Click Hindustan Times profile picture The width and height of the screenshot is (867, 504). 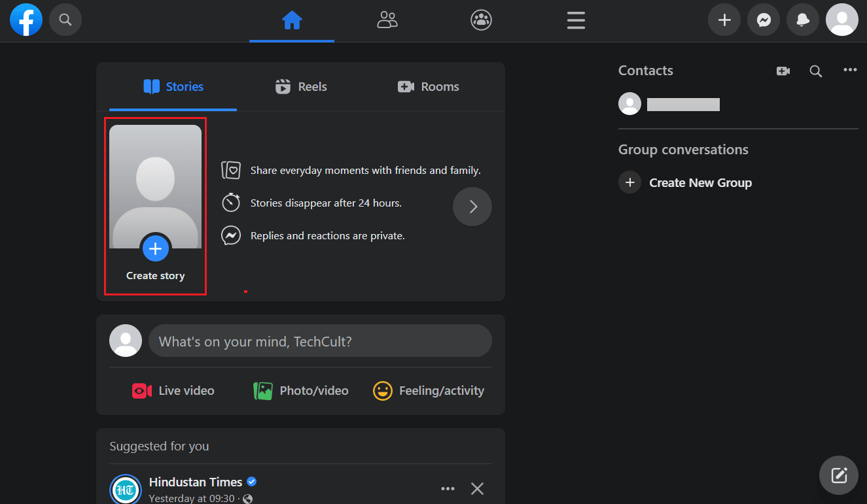click(x=126, y=489)
